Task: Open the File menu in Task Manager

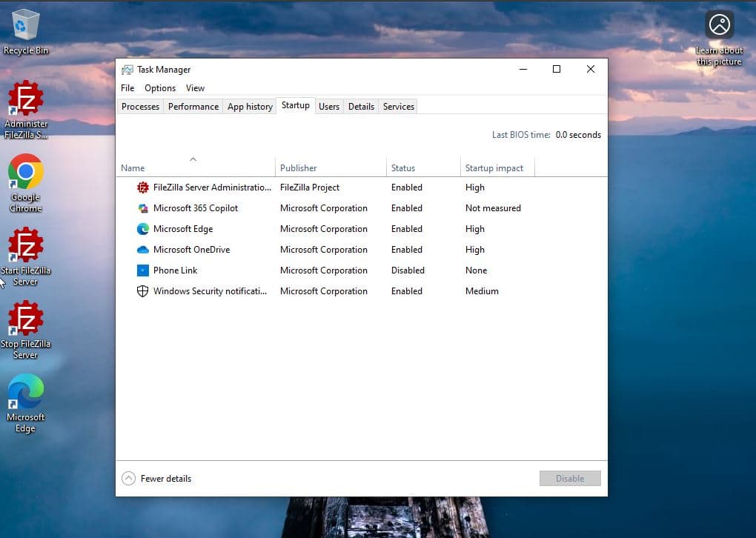Action: (127, 88)
